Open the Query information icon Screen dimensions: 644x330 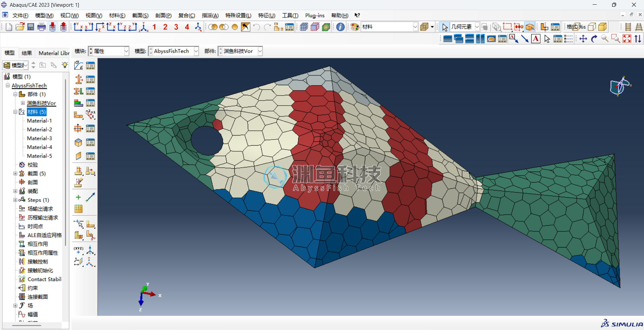(x=340, y=27)
